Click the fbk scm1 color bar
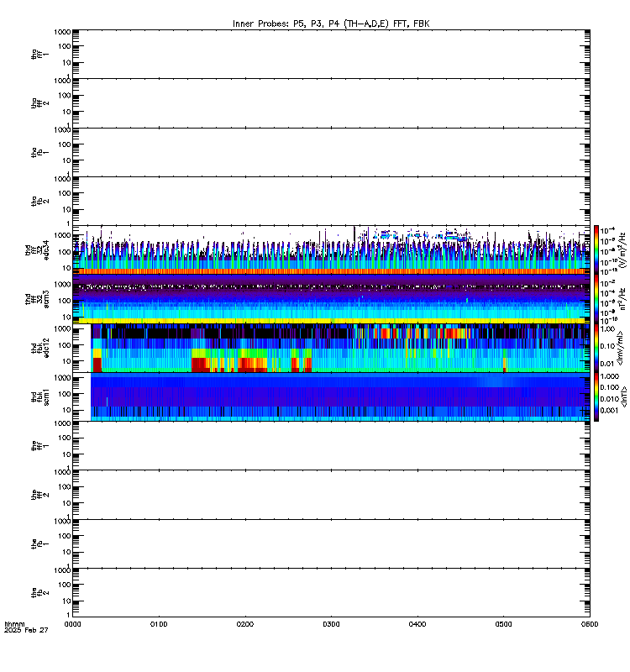The width and height of the screenshot is (630, 672). click(596, 396)
